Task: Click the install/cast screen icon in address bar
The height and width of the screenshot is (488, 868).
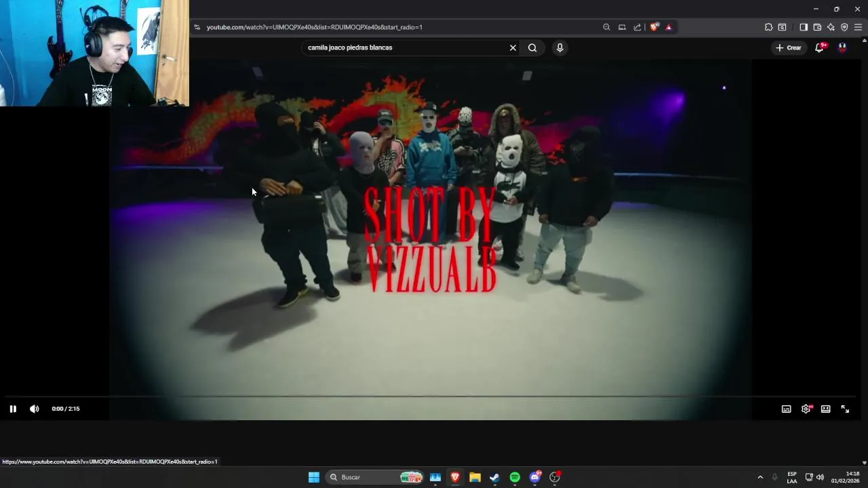Action: (x=622, y=27)
